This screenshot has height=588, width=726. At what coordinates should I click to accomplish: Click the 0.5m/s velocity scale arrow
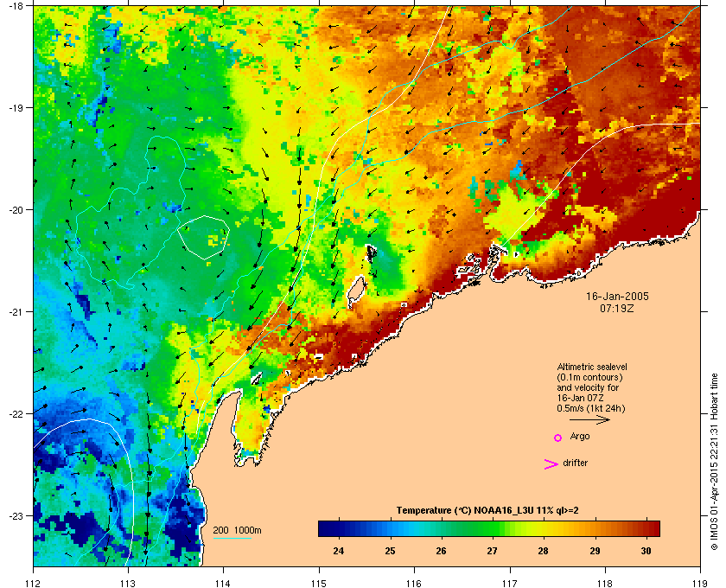(589, 420)
